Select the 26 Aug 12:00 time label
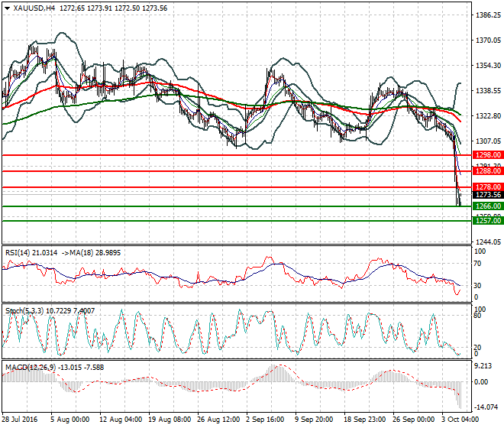 (x=218, y=420)
